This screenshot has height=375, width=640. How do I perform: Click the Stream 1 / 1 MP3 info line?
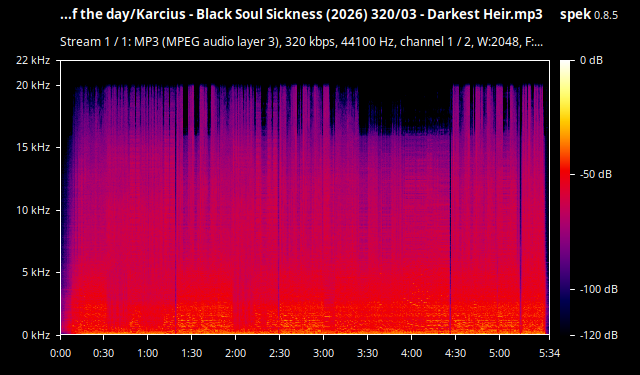(x=301, y=42)
